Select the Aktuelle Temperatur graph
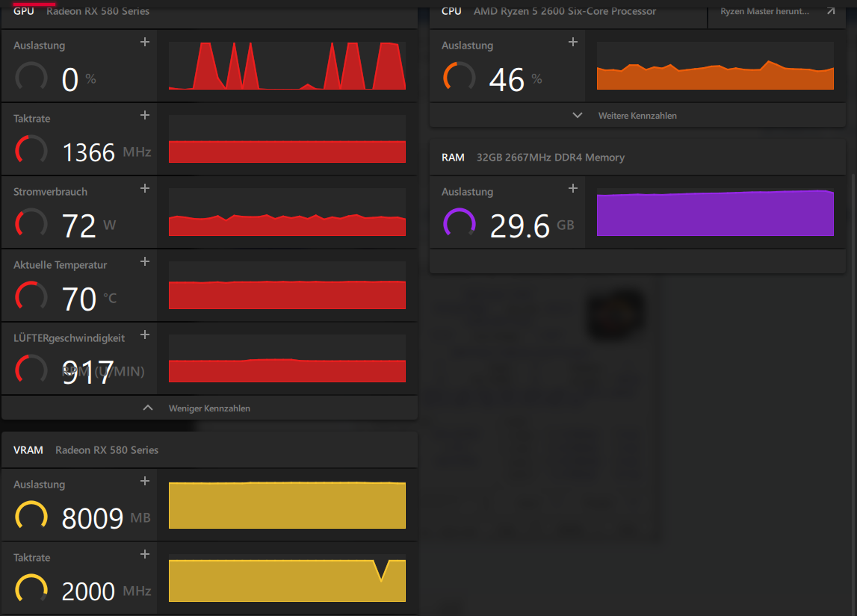This screenshot has width=857, height=616. (287, 285)
